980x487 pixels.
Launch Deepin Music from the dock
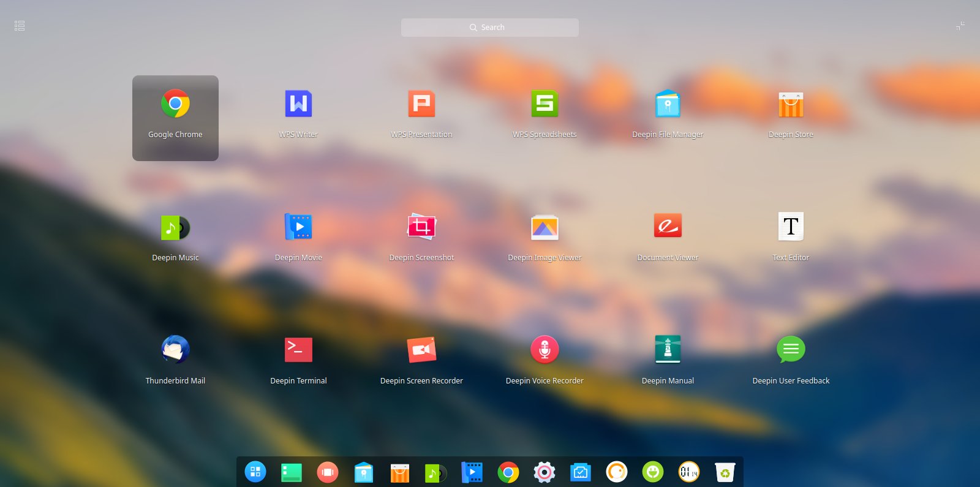(x=435, y=472)
